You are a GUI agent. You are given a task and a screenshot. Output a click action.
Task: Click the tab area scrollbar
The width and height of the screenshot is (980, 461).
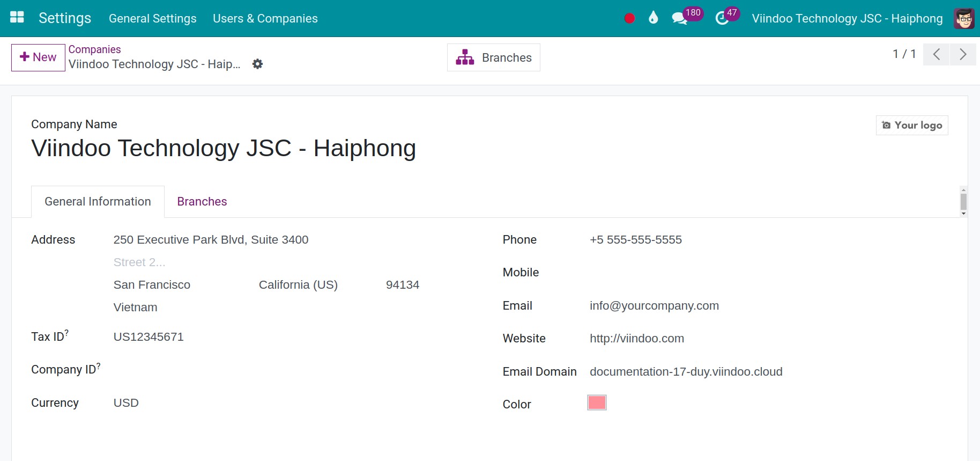[963, 202]
